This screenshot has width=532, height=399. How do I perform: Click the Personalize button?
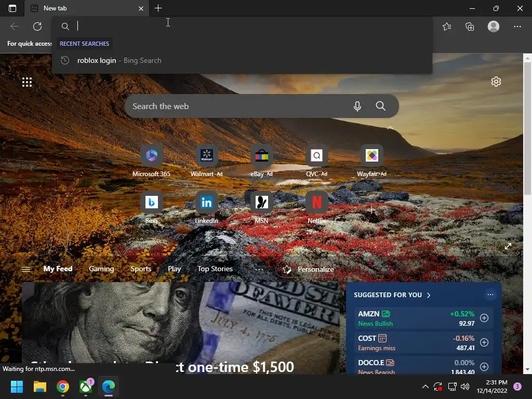309,270
